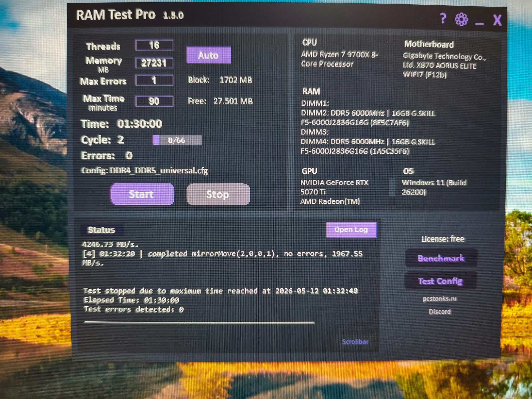This screenshot has width=532, height=399.
Task: Launch the Benchmark
Action: coord(441,258)
